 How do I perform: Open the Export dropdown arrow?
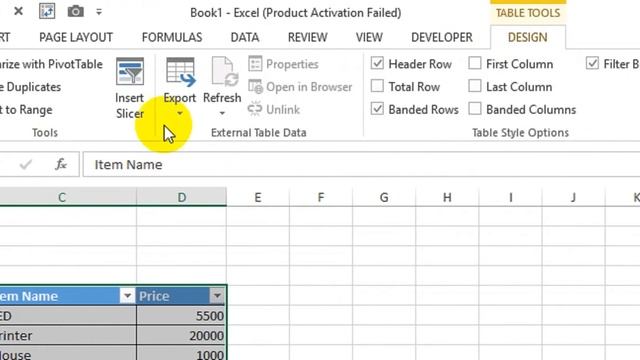pyautogui.click(x=180, y=113)
